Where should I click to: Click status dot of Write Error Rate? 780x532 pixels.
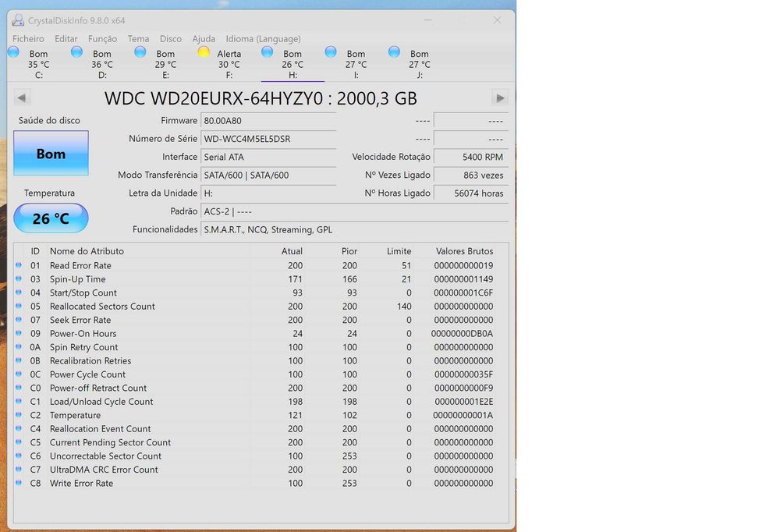19,483
